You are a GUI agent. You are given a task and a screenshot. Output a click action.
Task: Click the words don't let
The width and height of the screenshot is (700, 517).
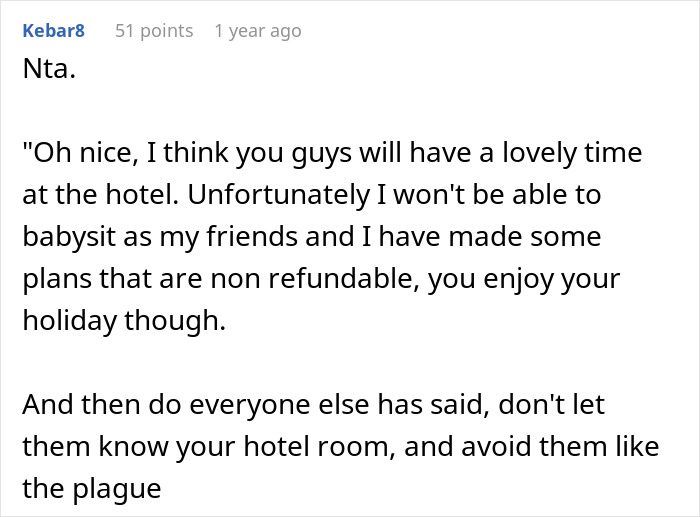tap(551, 404)
